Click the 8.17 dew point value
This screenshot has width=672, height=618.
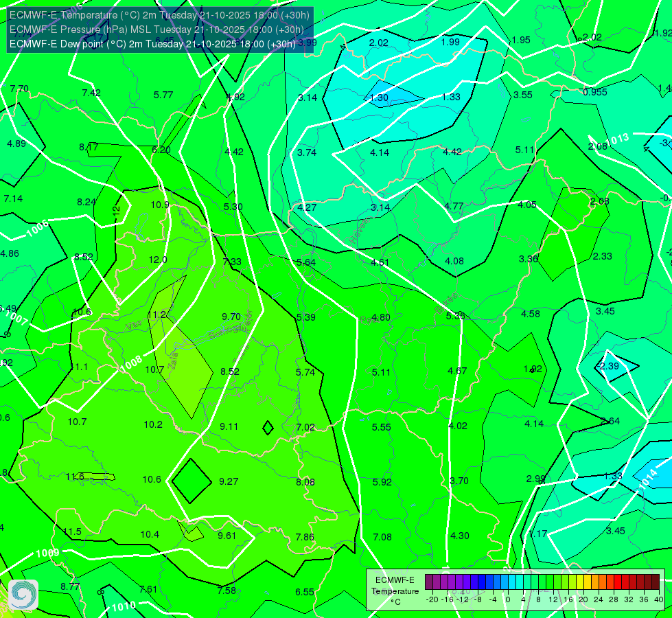pos(89,147)
